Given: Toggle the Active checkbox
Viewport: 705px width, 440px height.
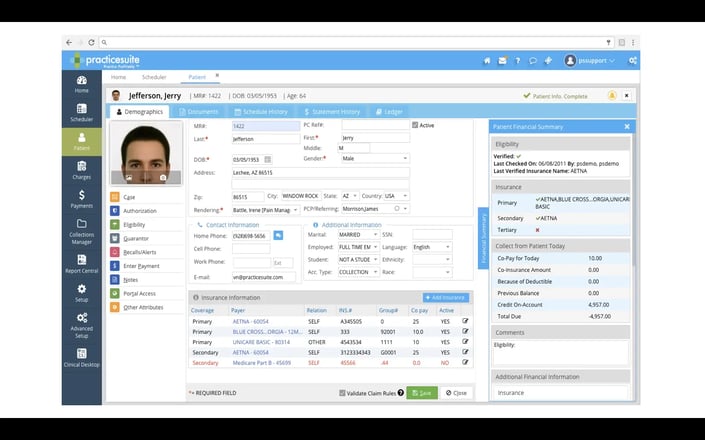Looking at the screenshot, I should click(x=415, y=125).
